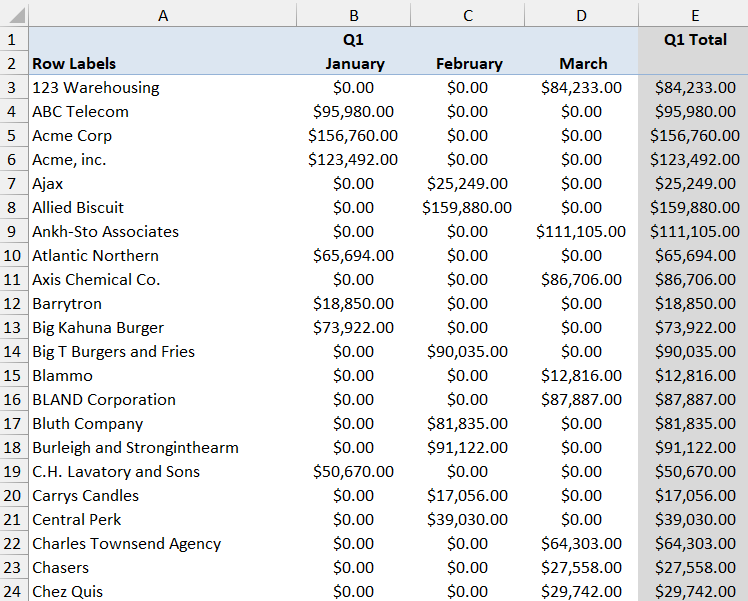Select row 12 header
This screenshot has height=601, width=748.
12,303
